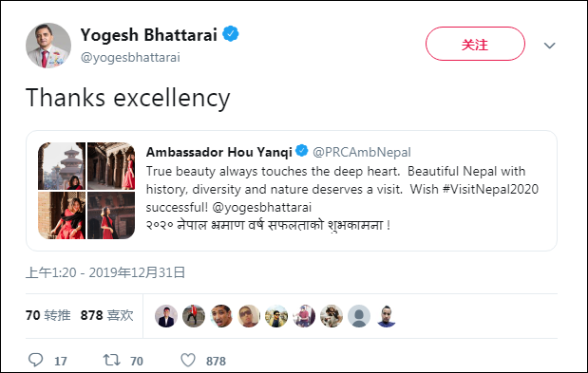Open the pagoda temple photo thumbnail
The height and width of the screenshot is (373, 588).
[x=62, y=166]
